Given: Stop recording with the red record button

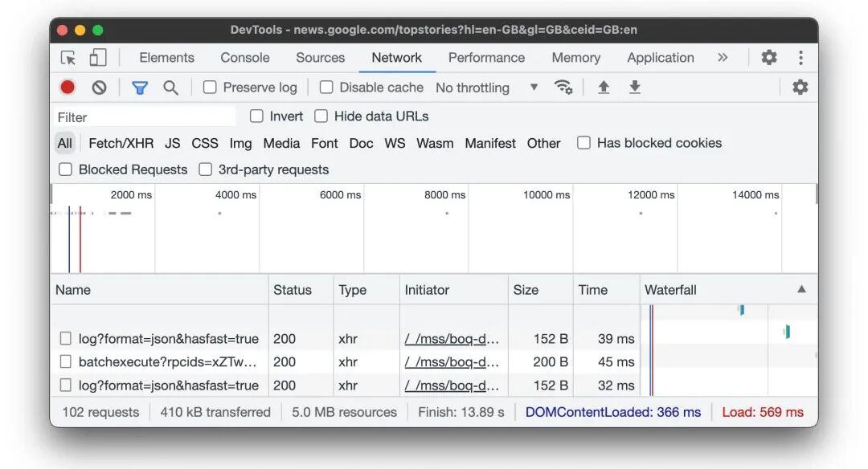Looking at the screenshot, I should tap(68, 88).
